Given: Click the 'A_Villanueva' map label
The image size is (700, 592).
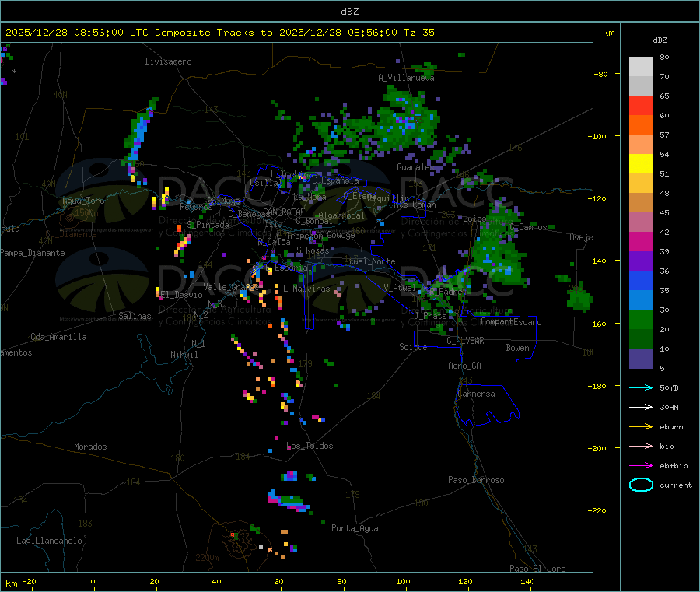Looking at the screenshot, I should [x=406, y=78].
